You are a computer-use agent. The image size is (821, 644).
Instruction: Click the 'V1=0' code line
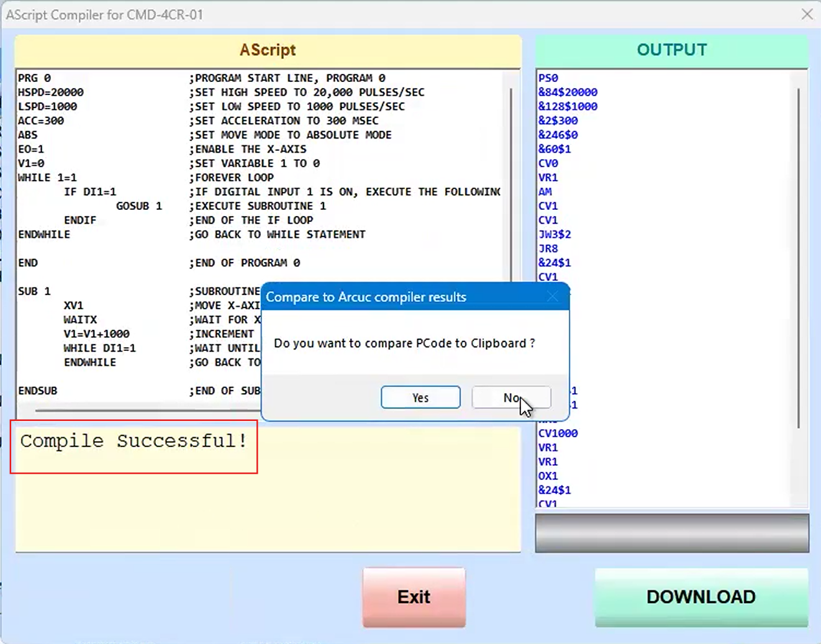coord(30,164)
